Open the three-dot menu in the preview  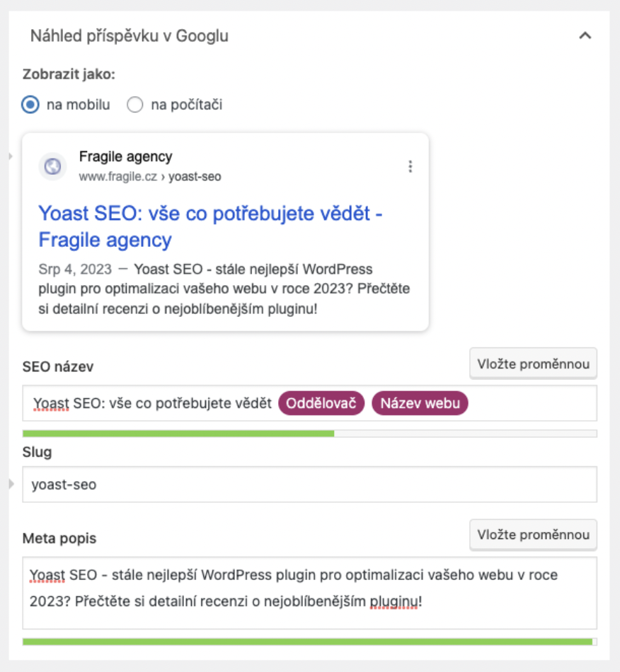click(411, 167)
